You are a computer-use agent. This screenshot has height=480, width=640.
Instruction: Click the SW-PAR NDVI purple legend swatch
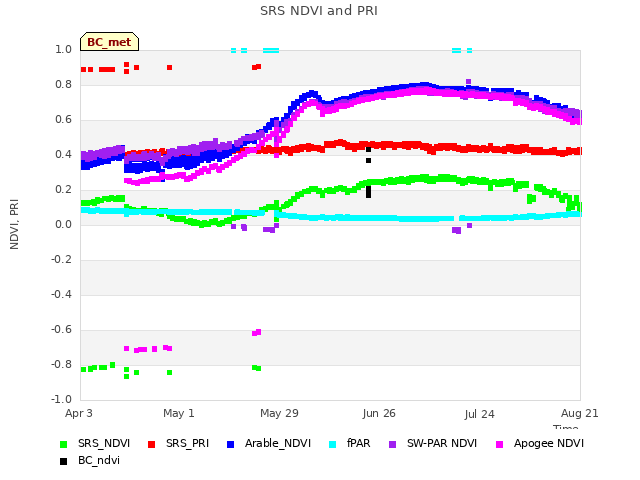tap(392, 444)
